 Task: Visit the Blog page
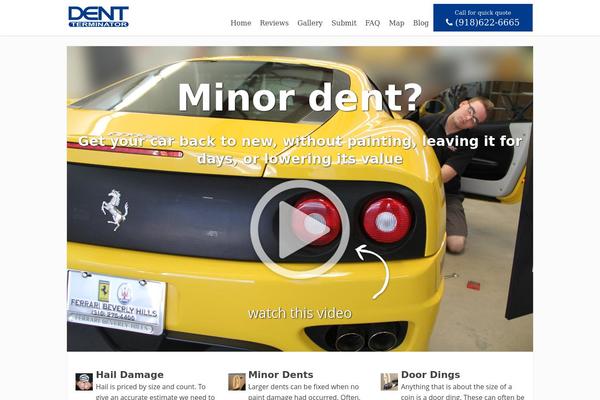421,23
